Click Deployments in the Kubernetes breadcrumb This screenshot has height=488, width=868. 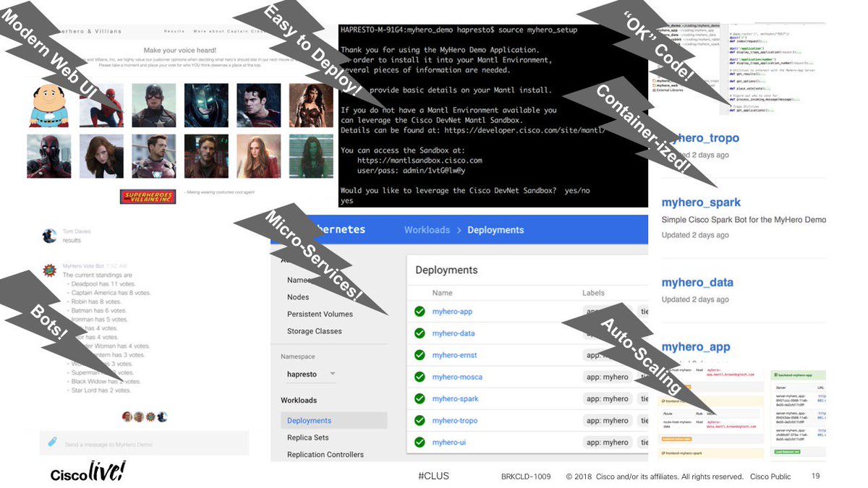click(495, 230)
